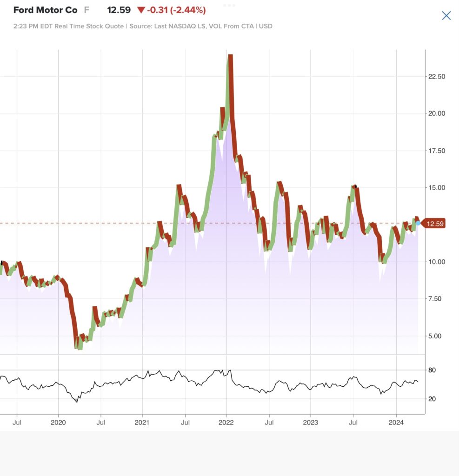The image size is (459, 476).
Task: Click the 15.00 price axis label
Action: (x=436, y=188)
